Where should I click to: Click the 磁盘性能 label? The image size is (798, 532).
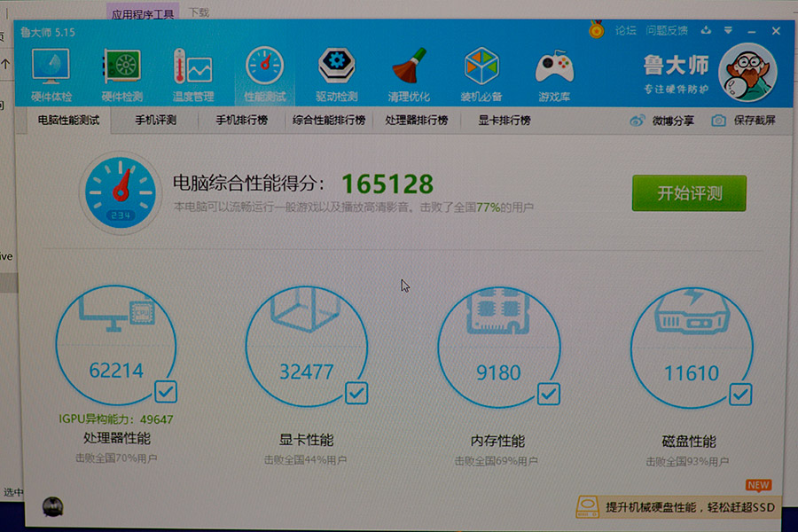pyautogui.click(x=689, y=442)
